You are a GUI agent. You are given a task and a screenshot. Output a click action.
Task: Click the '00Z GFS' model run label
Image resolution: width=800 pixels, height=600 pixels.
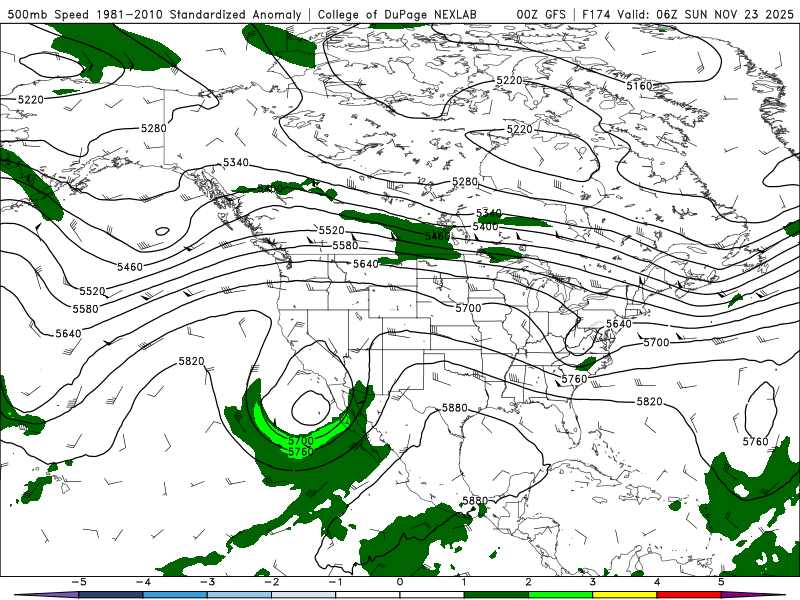541,14
